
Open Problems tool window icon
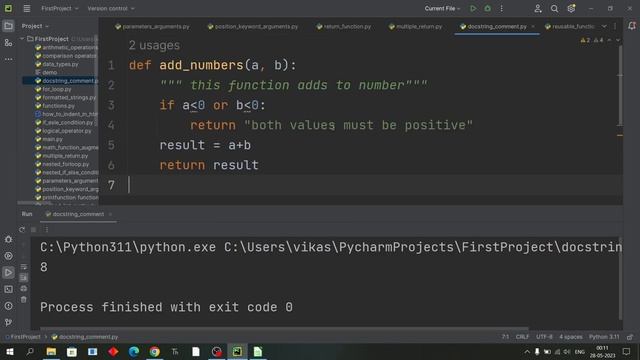8,306
